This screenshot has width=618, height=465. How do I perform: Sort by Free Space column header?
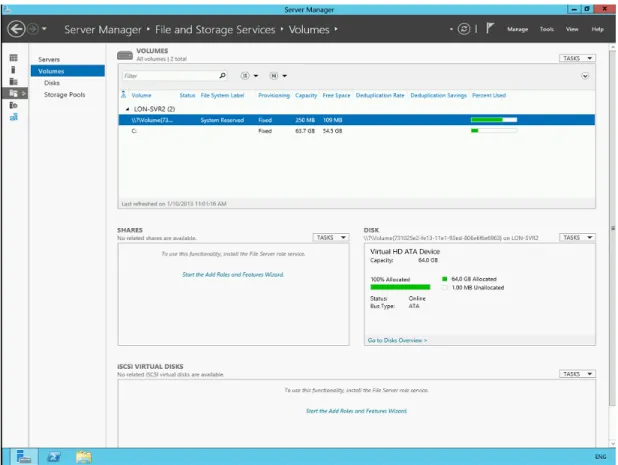point(336,95)
